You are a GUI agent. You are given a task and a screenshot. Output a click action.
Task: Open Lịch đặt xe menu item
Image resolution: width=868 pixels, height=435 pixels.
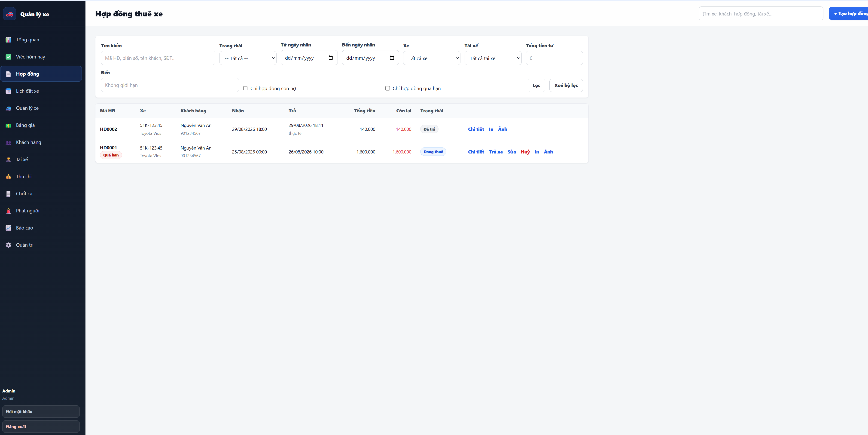coord(41,91)
